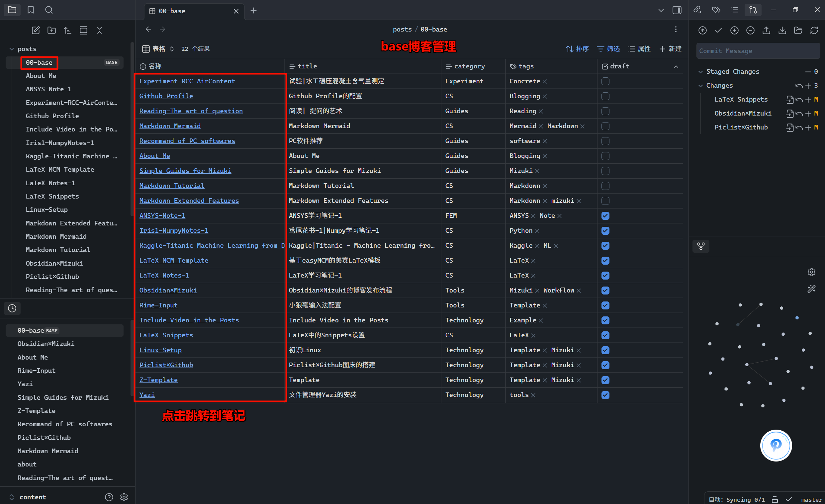Viewport: 825px width, 504px height.
Task: Open the search panel icon
Action: (x=49, y=10)
